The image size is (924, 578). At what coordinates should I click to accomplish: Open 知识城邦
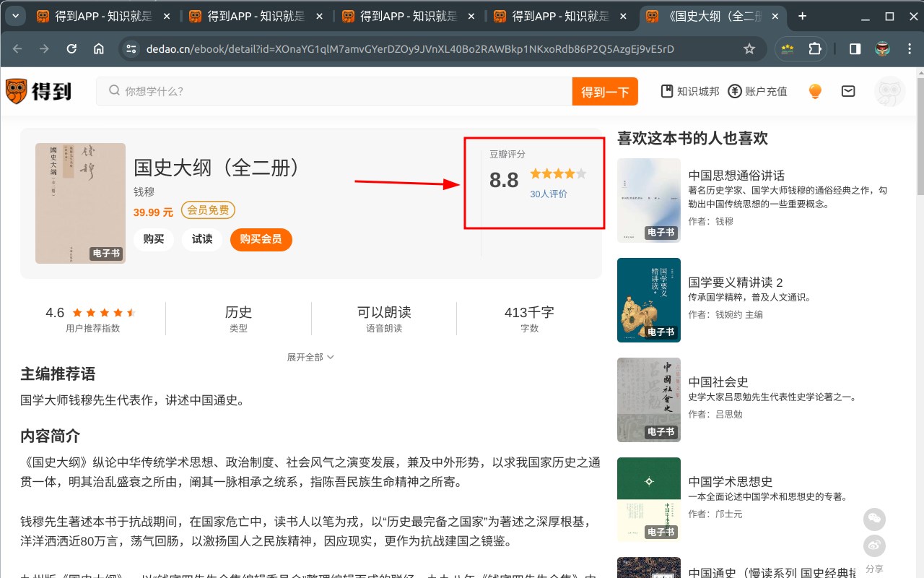690,91
